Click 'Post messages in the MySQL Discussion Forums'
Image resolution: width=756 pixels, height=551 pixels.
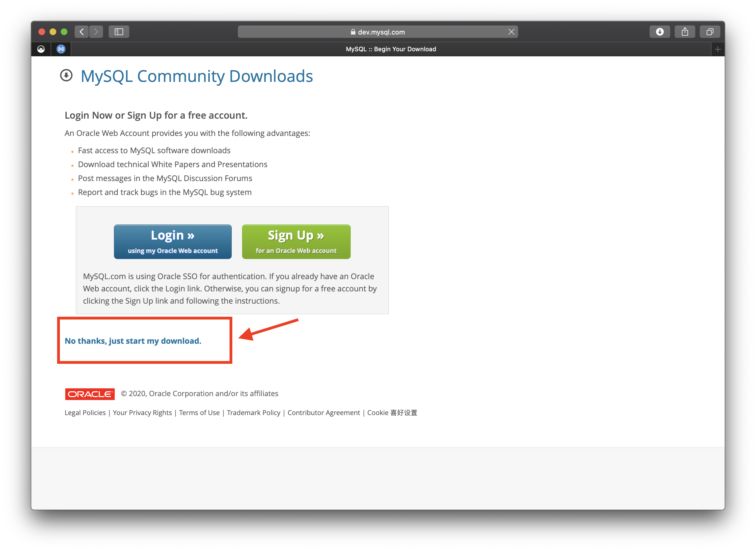tap(165, 179)
